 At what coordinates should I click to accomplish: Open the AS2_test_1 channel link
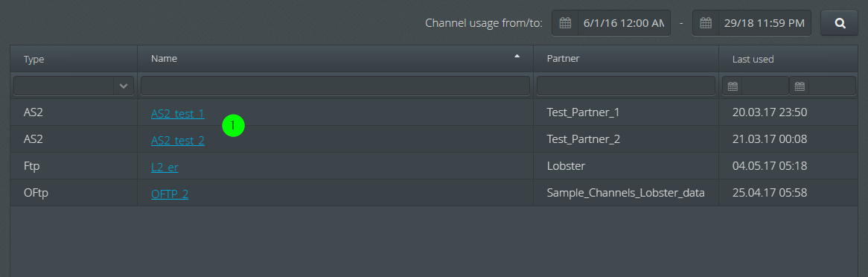coord(178,114)
